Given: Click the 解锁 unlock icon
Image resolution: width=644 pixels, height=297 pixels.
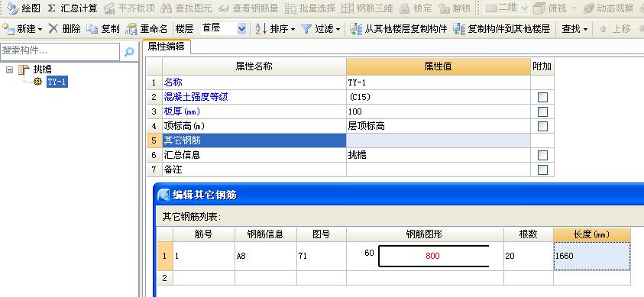Looking at the screenshot, I should [x=444, y=8].
